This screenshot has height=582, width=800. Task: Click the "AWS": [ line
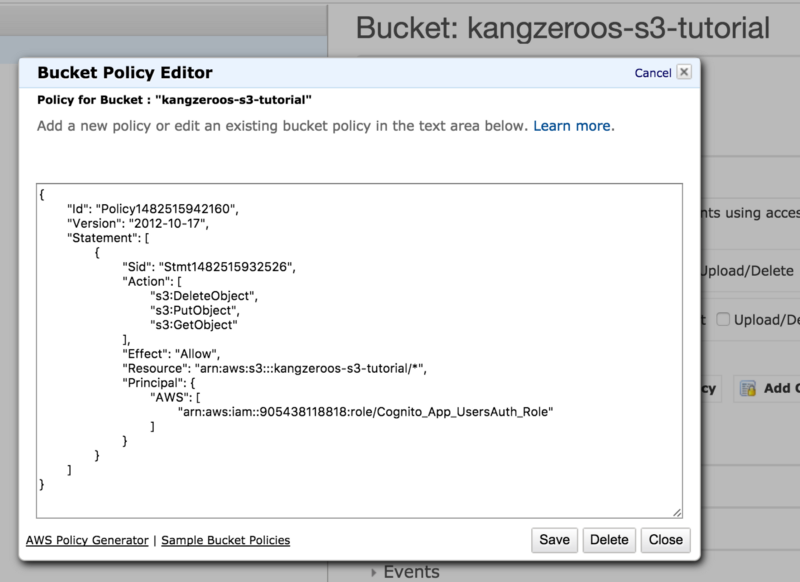(175, 397)
